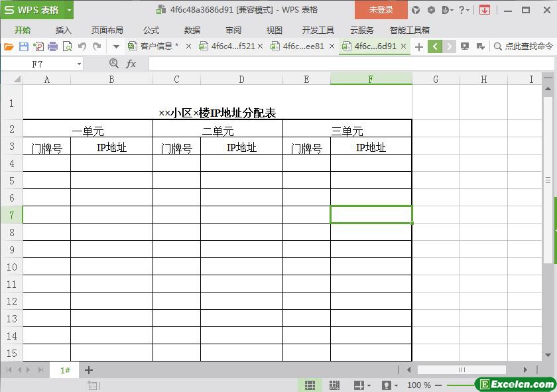Click the Print icon
557x392 pixels.
click(x=52, y=46)
